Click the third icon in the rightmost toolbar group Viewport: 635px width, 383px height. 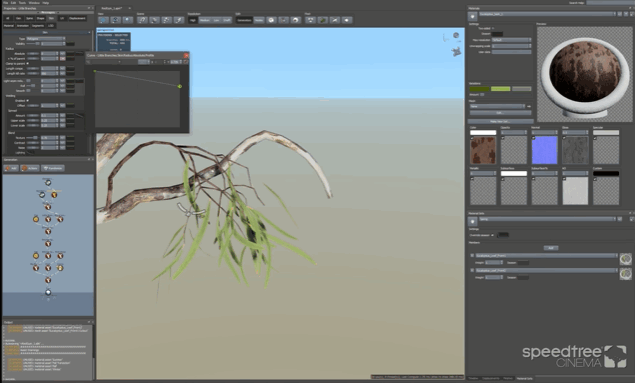(x=335, y=20)
